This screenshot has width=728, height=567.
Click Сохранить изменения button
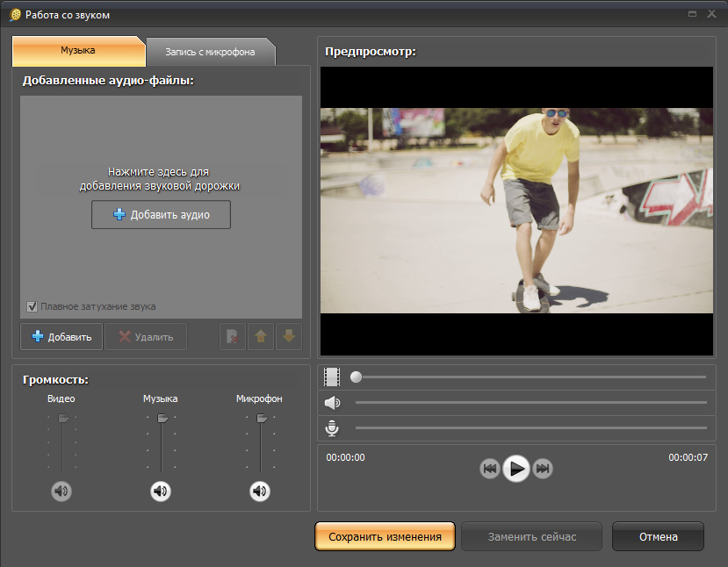point(385,536)
